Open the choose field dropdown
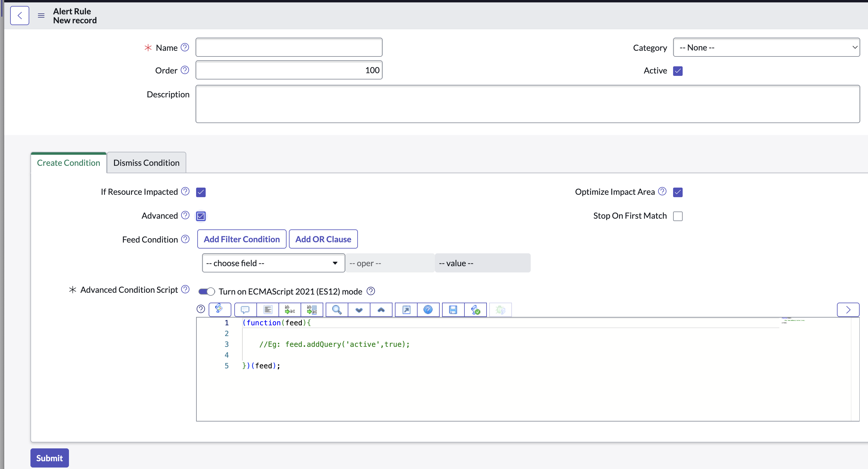Viewport: 868px width, 469px height. (x=273, y=263)
